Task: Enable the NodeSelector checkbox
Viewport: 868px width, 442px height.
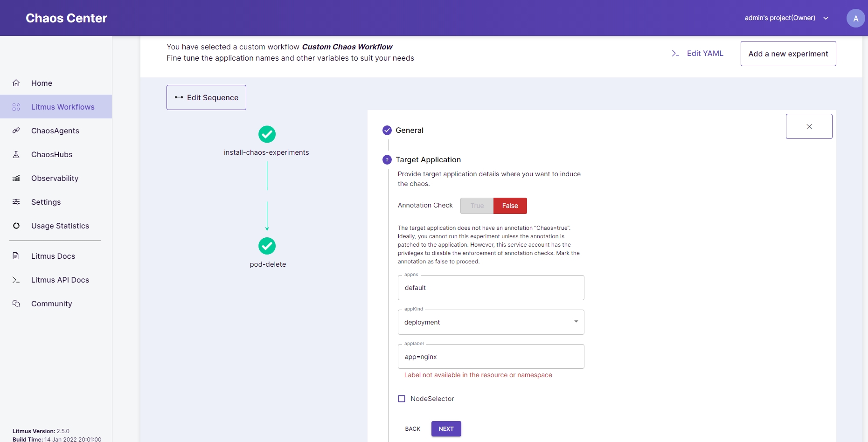Action: (402, 399)
